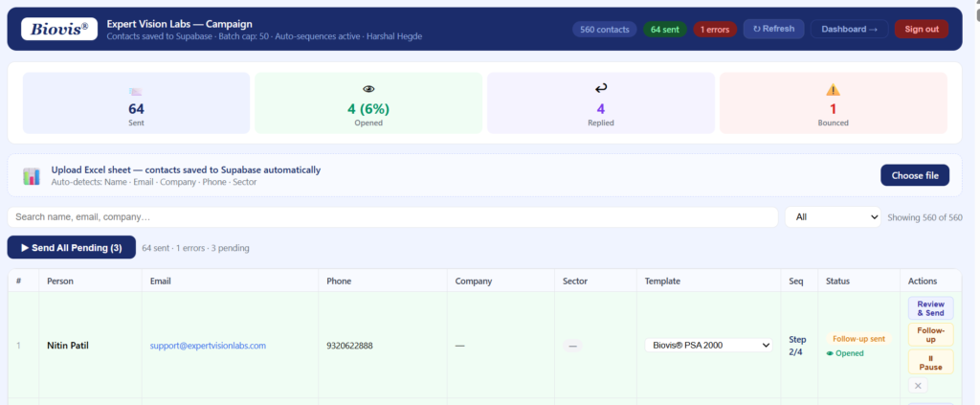Click the Bounced stat card
Screen dimensions: 980x405
(x=834, y=103)
